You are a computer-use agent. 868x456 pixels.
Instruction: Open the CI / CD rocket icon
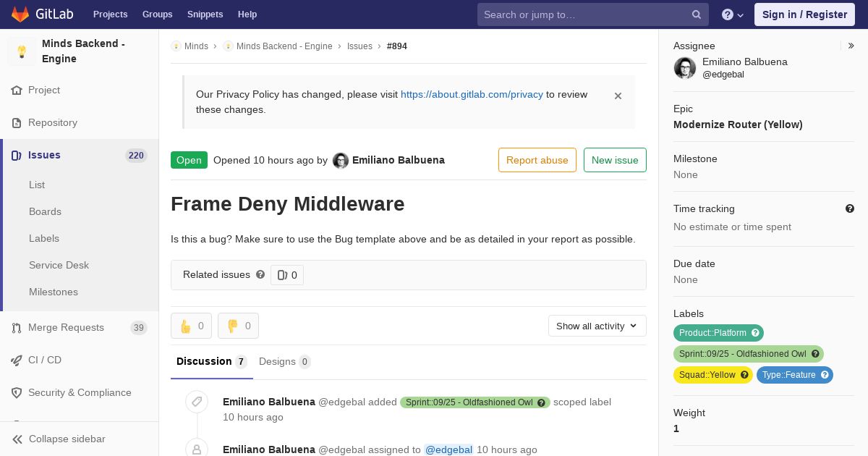click(17, 360)
